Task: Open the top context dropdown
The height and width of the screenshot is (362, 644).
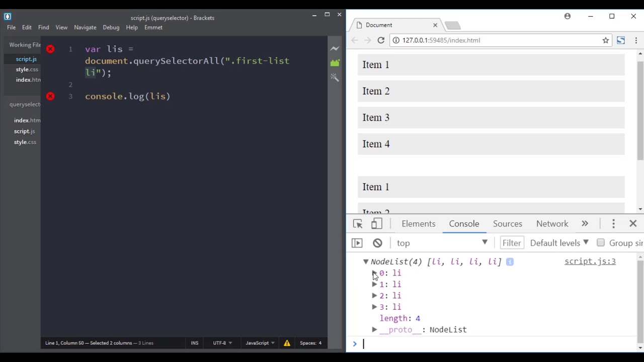Action: 442,243
